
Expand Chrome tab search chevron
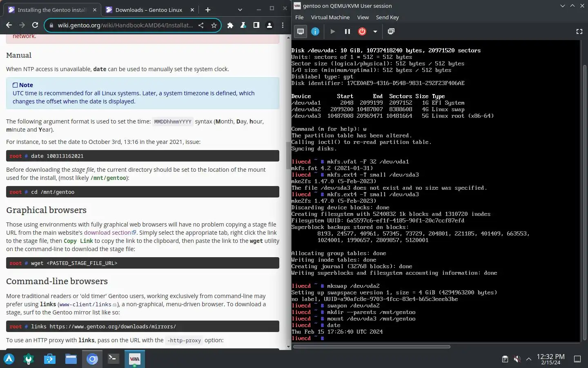tap(240, 10)
